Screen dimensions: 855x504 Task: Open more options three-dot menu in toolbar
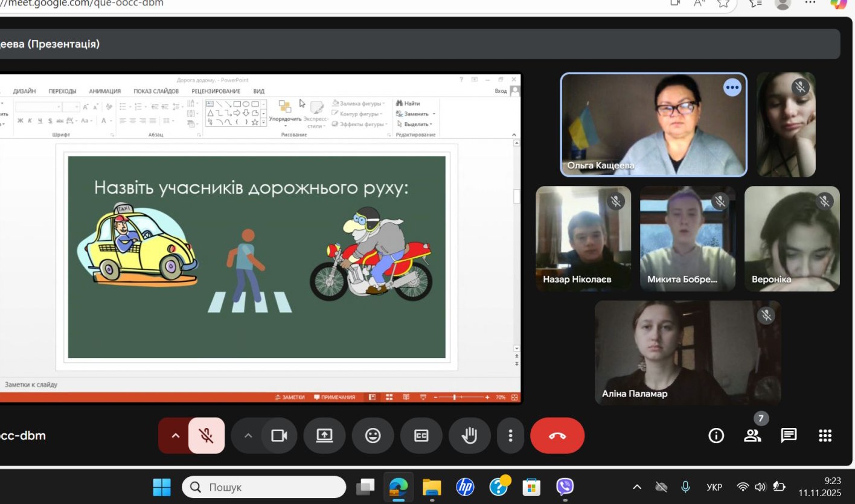tap(510, 435)
